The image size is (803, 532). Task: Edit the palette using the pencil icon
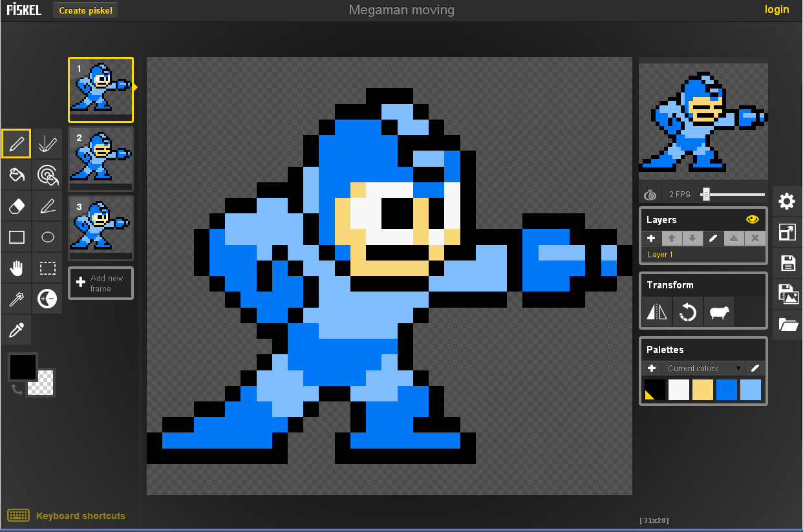(x=755, y=368)
